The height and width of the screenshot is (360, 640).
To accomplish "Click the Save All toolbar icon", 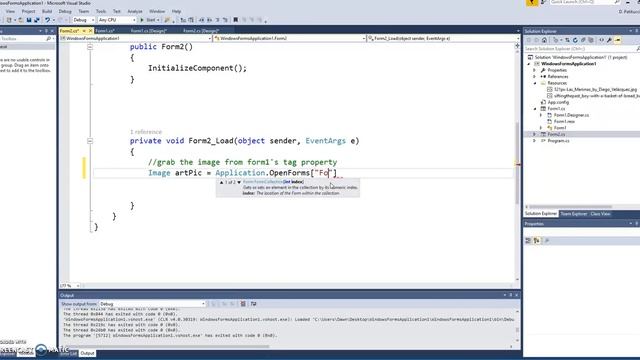I will [36, 20].
